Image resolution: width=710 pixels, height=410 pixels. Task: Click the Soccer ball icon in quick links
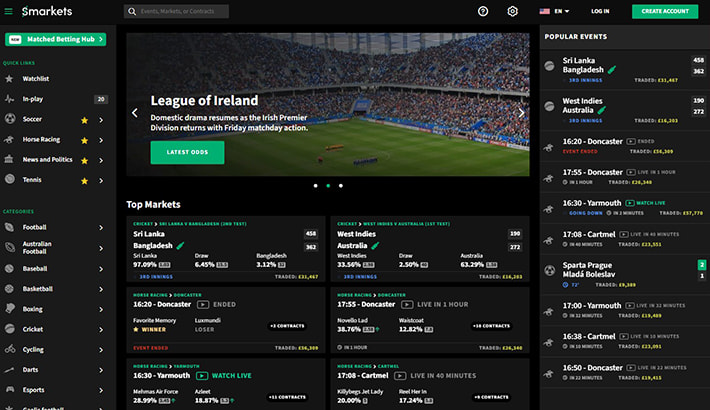10,119
